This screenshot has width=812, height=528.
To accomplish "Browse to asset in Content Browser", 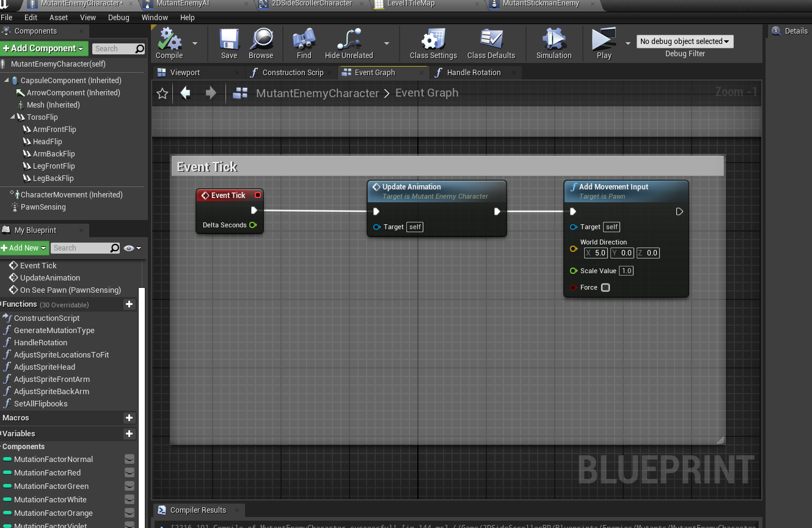I will click(261, 43).
